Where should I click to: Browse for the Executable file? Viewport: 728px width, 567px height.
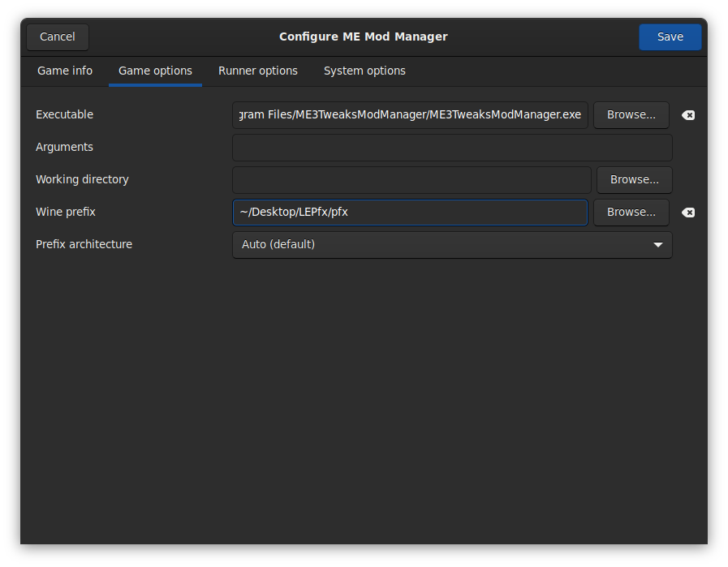[631, 115]
